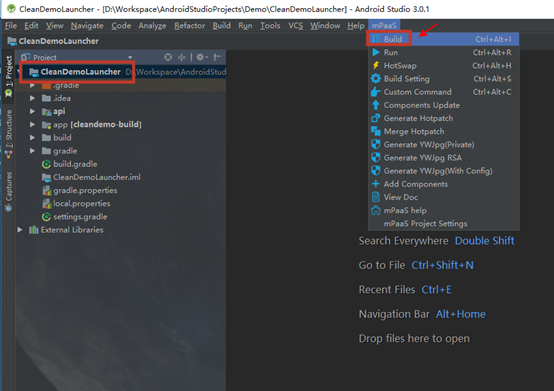Image resolution: width=554 pixels, height=391 pixels.
Task: Expand the .gradle folder
Action: pyautogui.click(x=32, y=85)
